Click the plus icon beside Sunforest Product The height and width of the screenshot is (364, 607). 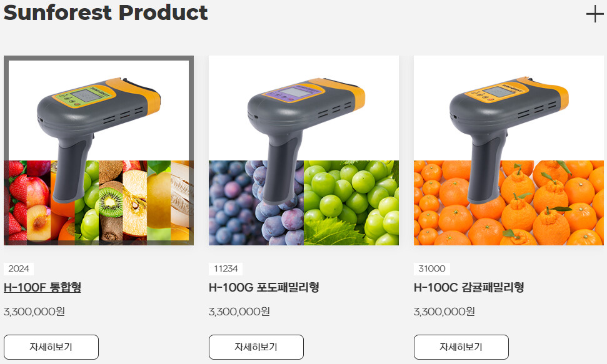click(x=594, y=15)
